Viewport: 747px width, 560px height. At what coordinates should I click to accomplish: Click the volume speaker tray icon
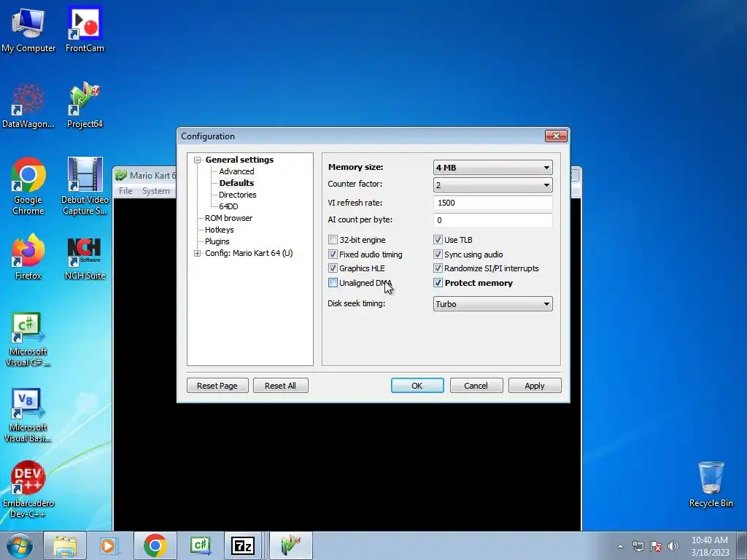point(673,546)
